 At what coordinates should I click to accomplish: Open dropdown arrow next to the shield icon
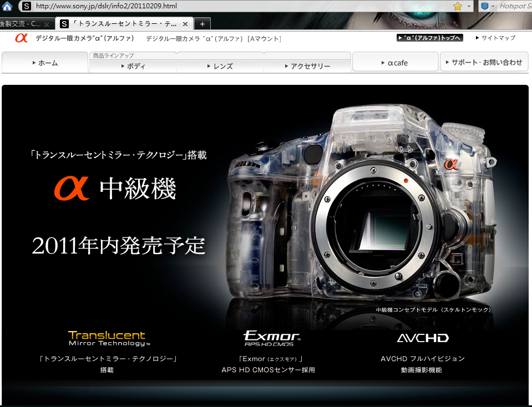tap(493, 6)
